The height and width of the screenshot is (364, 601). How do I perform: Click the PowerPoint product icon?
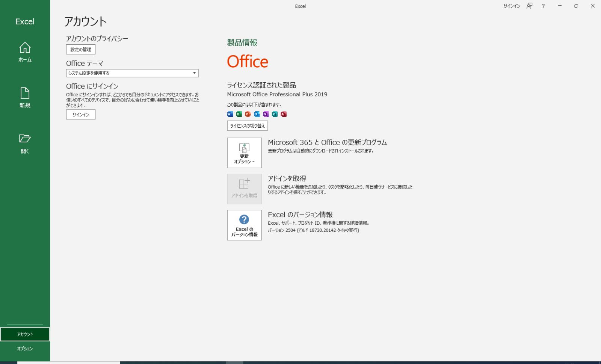pos(248,114)
